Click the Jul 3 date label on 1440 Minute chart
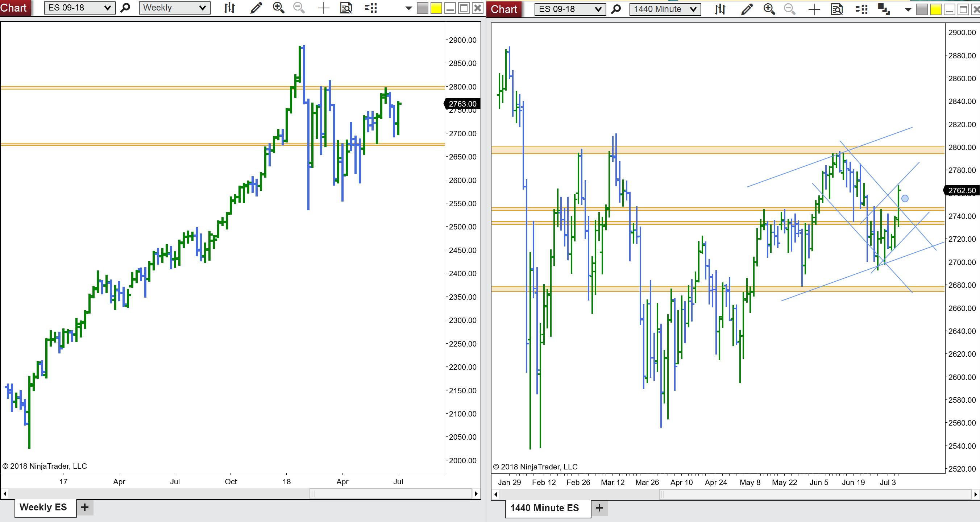This screenshot has height=522, width=980. point(888,482)
